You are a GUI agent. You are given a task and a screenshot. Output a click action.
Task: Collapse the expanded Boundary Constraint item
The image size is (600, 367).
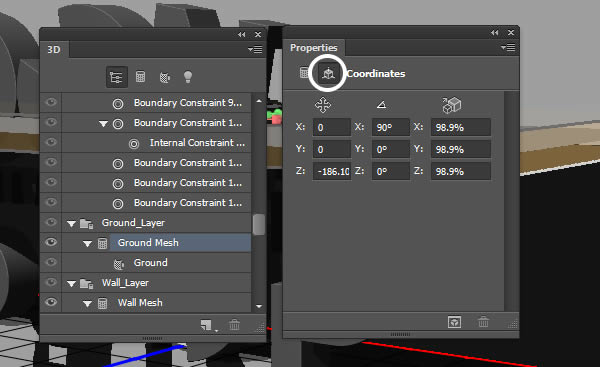click(x=103, y=124)
